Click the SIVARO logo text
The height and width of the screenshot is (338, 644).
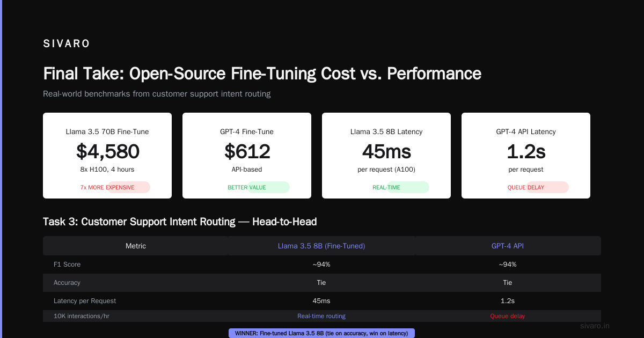coord(67,44)
